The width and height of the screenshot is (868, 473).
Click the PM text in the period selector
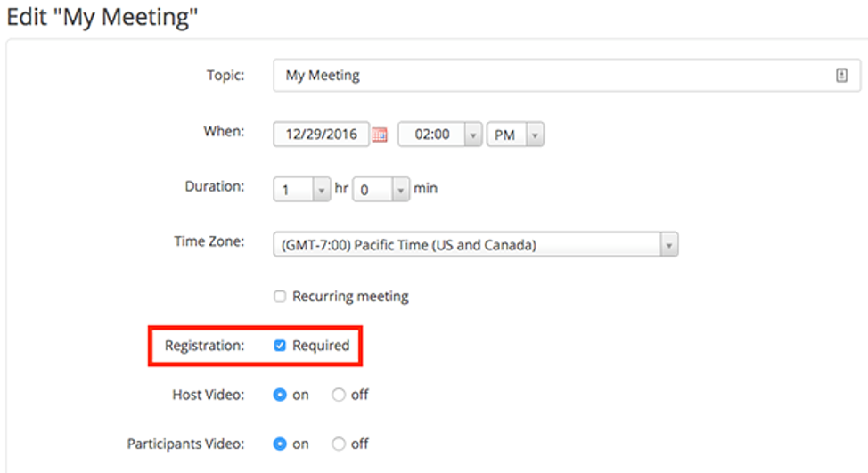[504, 135]
